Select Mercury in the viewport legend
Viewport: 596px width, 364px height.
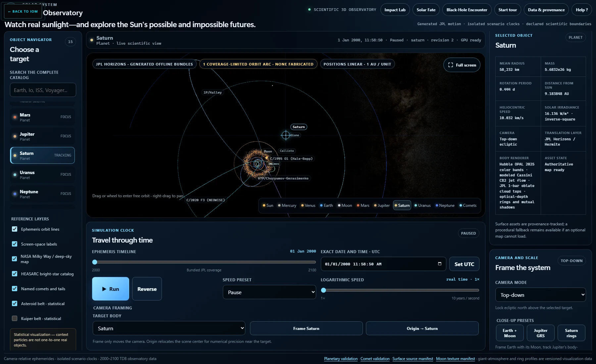coord(287,205)
